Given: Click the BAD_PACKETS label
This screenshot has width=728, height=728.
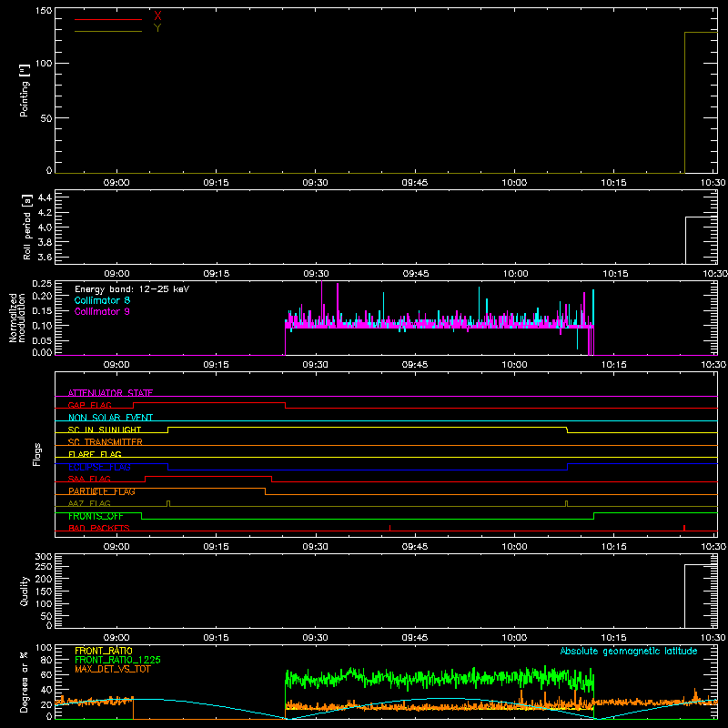Looking at the screenshot, I should (99, 529).
